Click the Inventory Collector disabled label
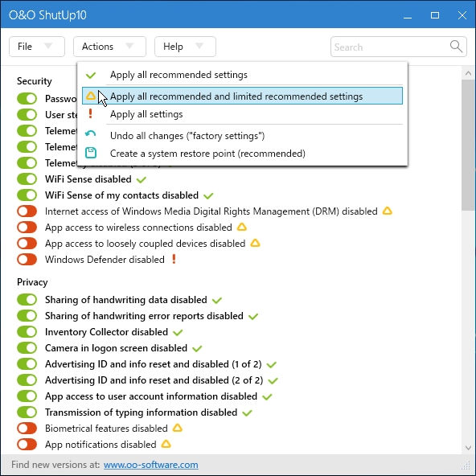 click(x=106, y=332)
